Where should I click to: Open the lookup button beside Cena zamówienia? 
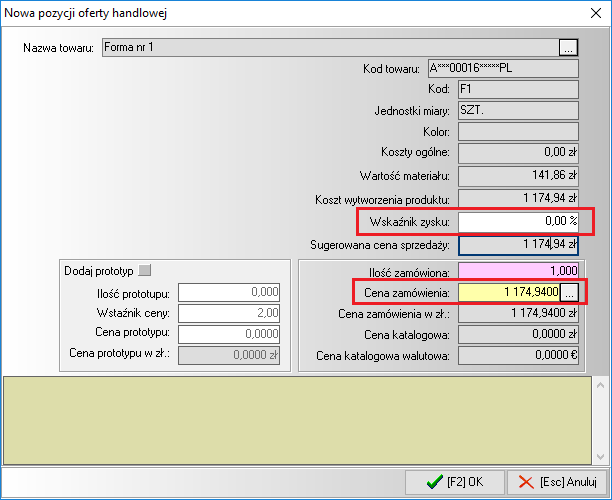coord(569,292)
